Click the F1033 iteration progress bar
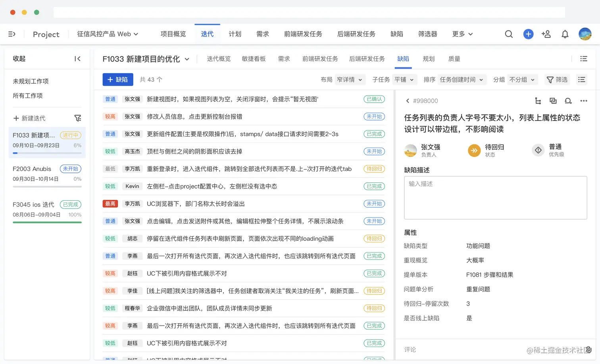 click(47, 153)
